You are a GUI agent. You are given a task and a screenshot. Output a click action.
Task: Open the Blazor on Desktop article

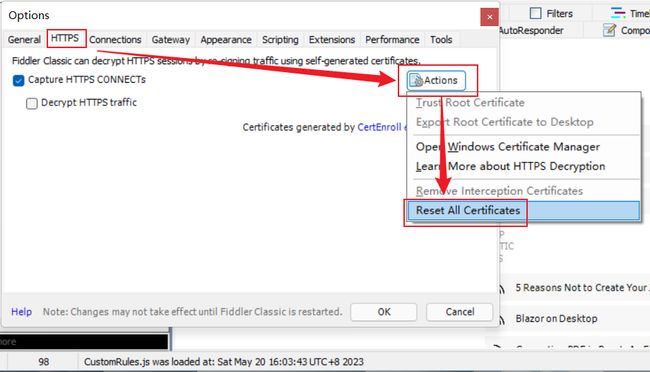coord(556,319)
